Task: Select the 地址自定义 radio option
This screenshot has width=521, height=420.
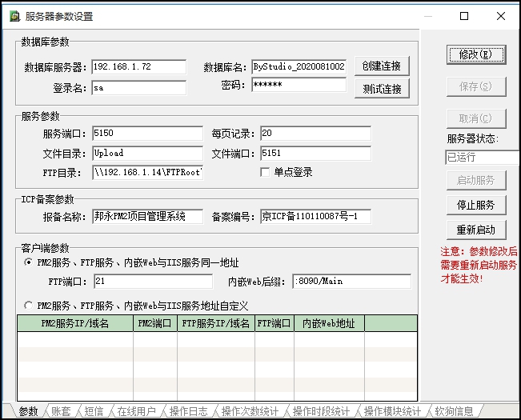Action: 30,306
